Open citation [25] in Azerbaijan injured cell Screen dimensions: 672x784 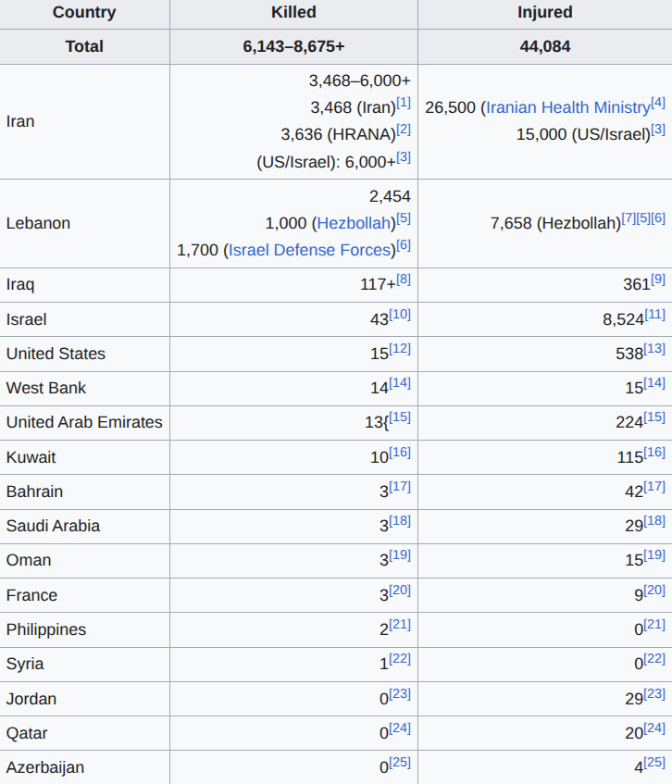[x=654, y=763]
